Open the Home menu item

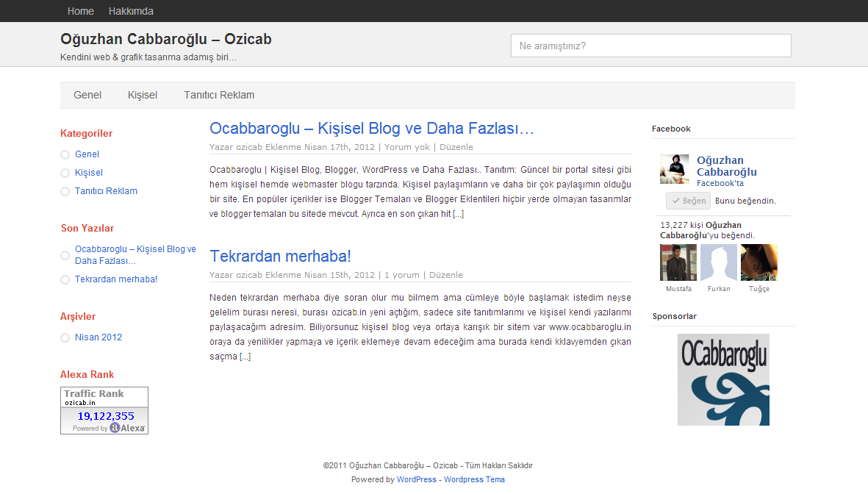[81, 11]
